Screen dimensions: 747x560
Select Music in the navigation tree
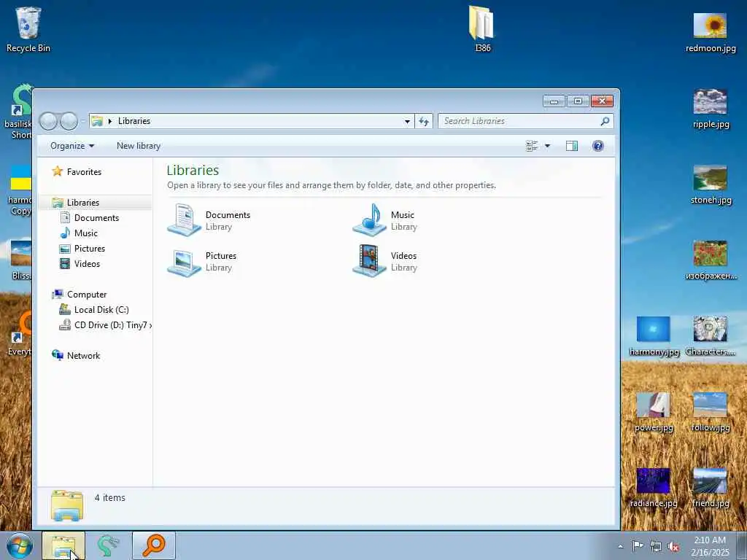tap(79, 233)
